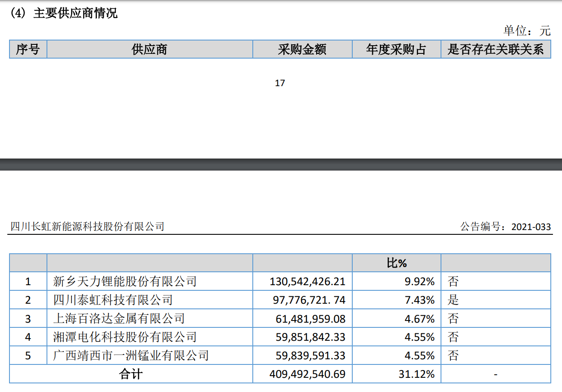Select supplier "四川泰虹科技有限公司"
Screen dimensions: 562x392
[113, 300]
